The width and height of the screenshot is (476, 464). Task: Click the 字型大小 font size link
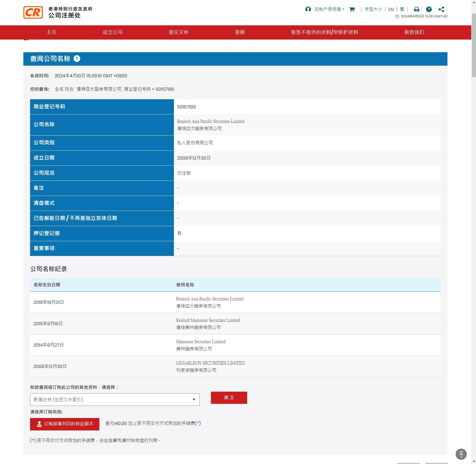373,9
